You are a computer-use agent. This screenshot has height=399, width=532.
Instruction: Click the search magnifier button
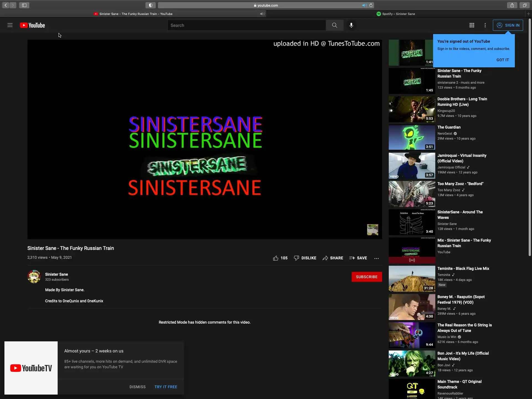(334, 25)
